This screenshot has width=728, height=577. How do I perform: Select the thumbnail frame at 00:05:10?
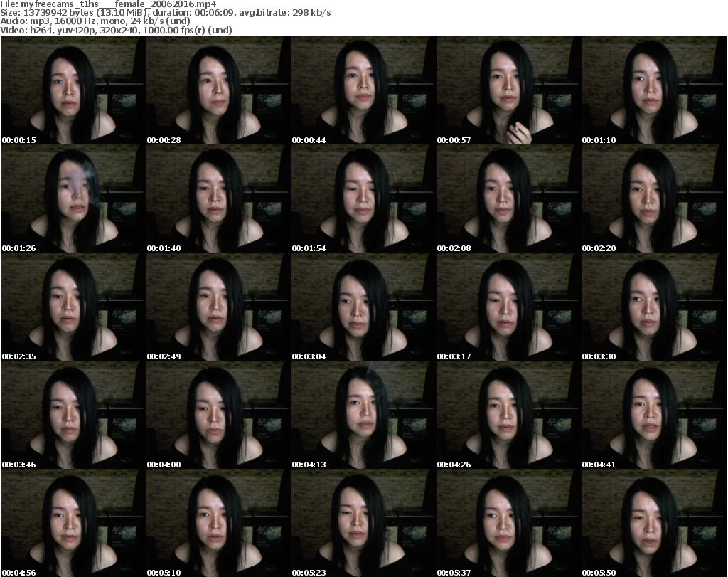(x=219, y=523)
